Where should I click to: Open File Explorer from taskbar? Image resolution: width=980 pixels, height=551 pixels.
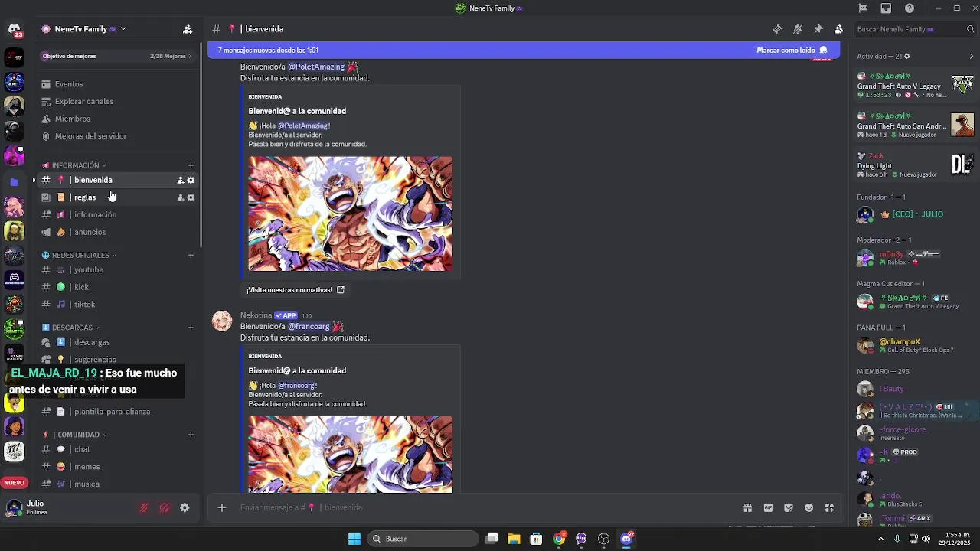coord(514,539)
